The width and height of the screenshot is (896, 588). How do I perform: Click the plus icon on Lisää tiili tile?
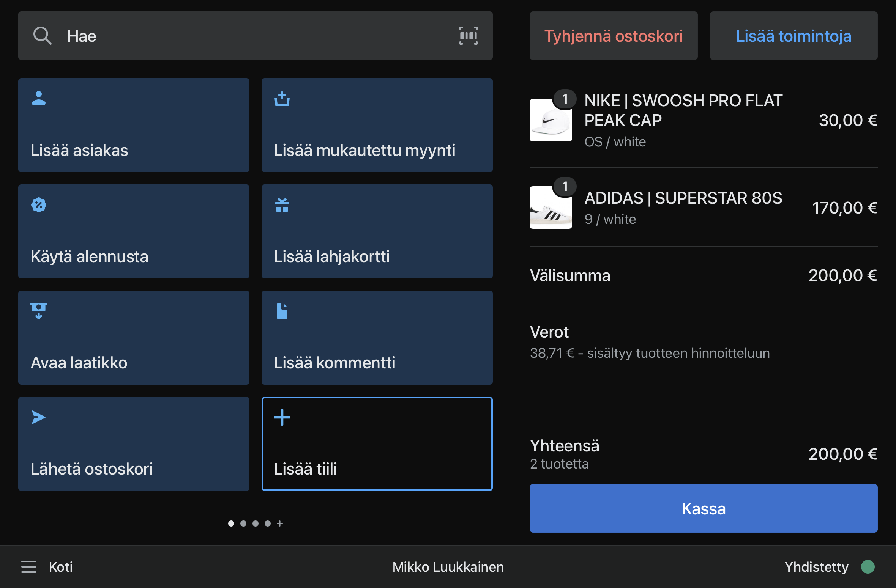coord(282,417)
